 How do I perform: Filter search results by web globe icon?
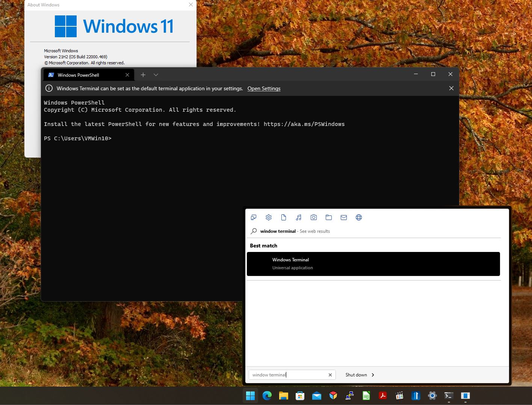[359, 217]
